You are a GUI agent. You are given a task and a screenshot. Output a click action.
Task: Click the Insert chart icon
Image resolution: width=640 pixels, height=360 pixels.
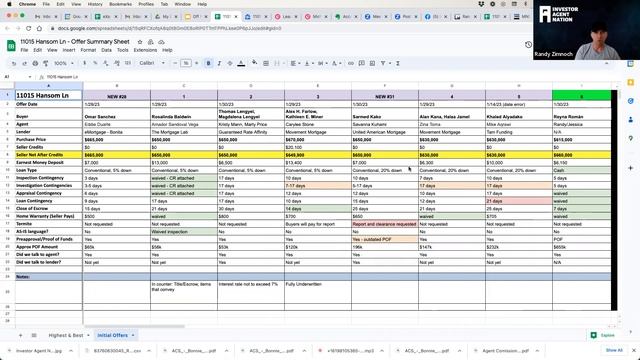[372, 63]
